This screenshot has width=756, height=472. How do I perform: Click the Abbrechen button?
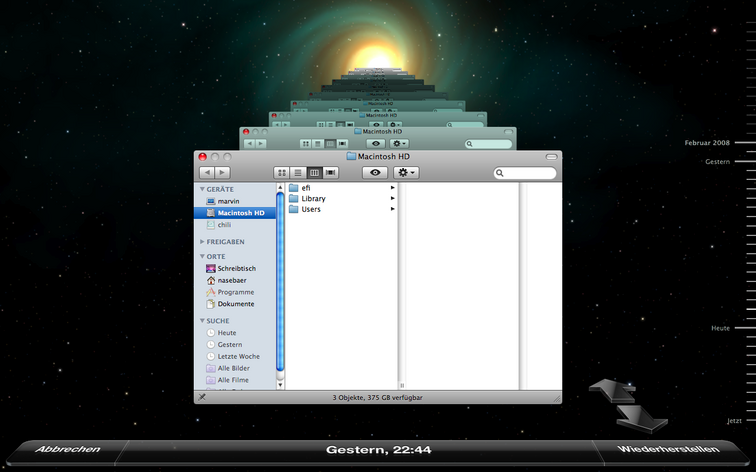pos(67,450)
